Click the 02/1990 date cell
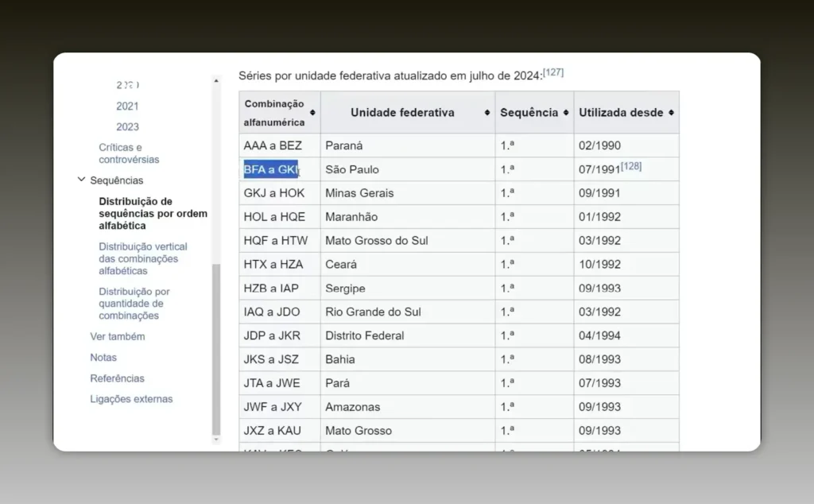Image resolution: width=814 pixels, height=504 pixels. (x=626, y=145)
